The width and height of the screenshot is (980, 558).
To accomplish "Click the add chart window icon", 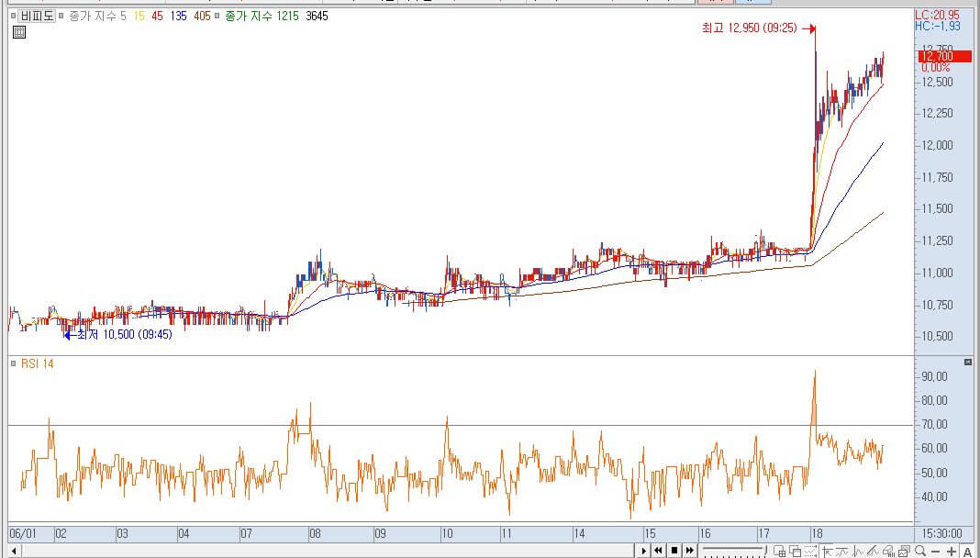I will [779, 551].
